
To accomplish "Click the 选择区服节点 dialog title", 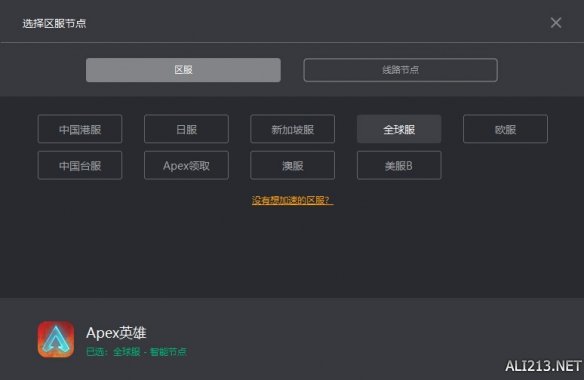I will click(x=54, y=23).
